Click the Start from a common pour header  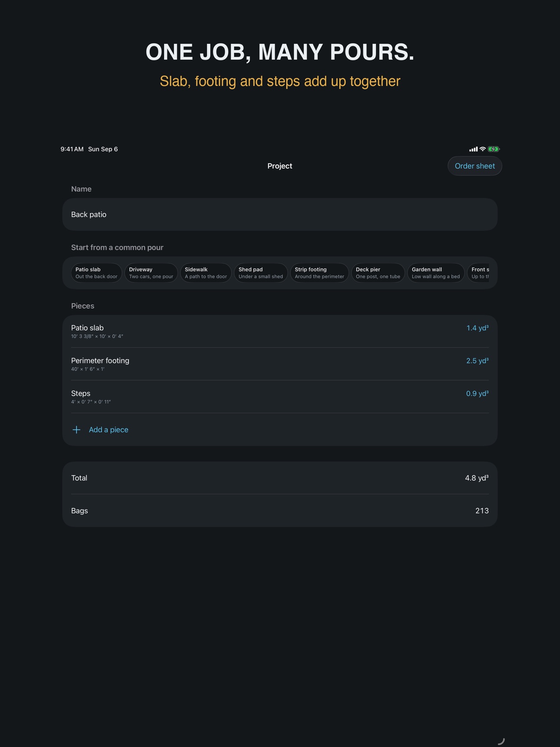pyautogui.click(x=117, y=247)
